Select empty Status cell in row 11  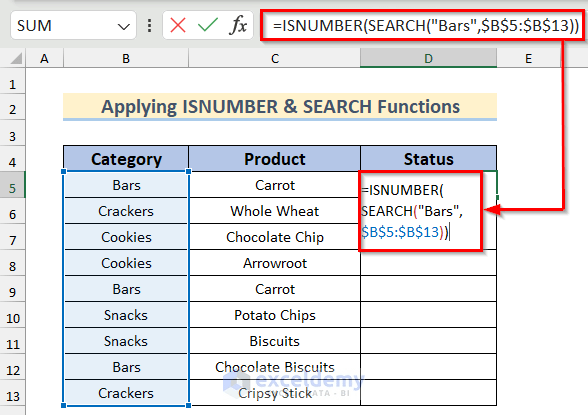(428, 341)
